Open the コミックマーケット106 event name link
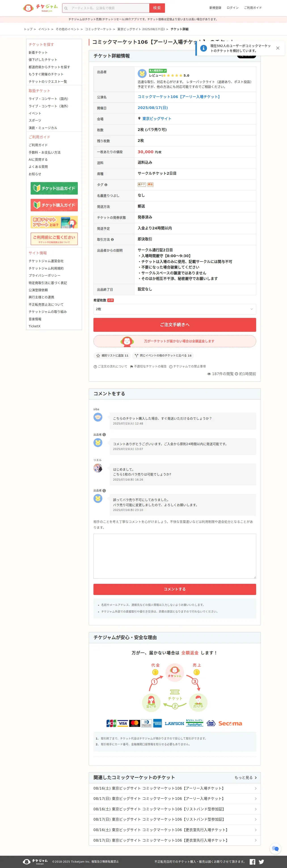 point(179,97)
